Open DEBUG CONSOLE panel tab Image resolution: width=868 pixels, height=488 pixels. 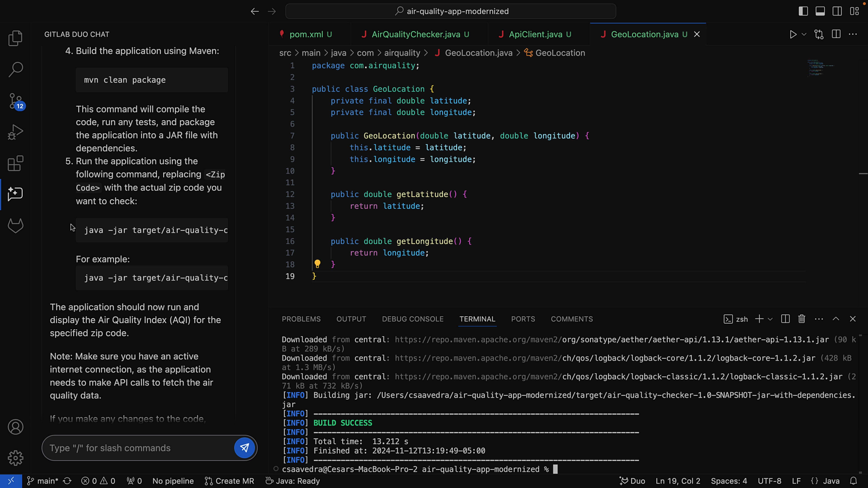pos(413,319)
